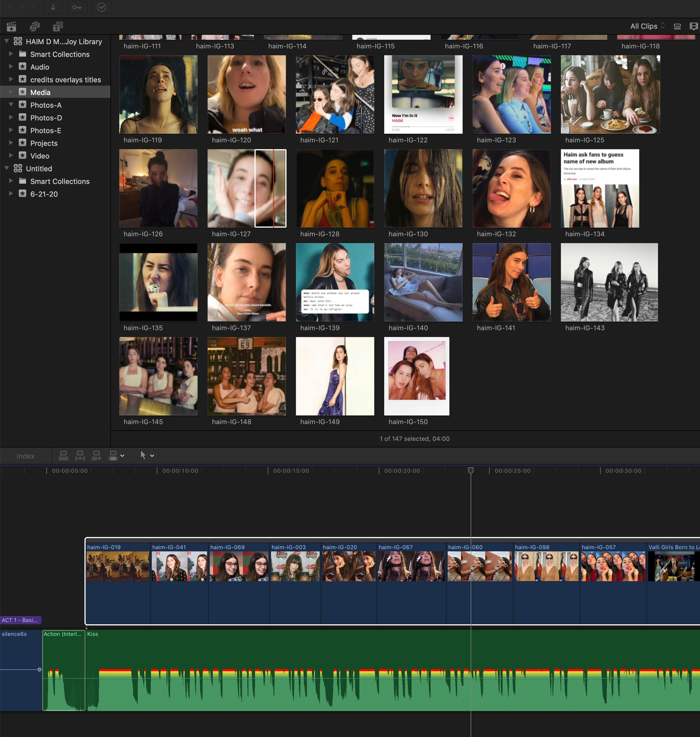Click the silence6s audio volume keyframe
This screenshot has width=700, height=737.
coord(39,670)
